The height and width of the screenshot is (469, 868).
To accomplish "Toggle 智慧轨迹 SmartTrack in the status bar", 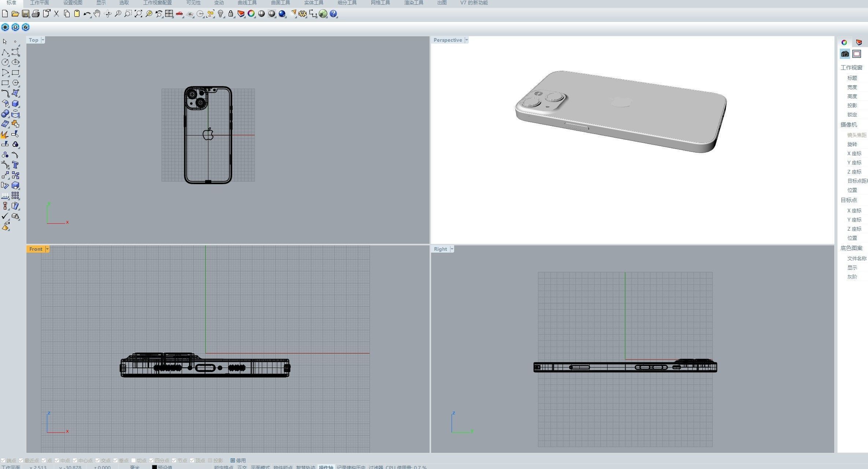I will tap(306, 467).
